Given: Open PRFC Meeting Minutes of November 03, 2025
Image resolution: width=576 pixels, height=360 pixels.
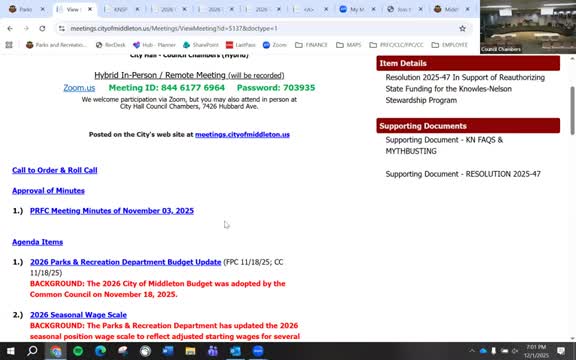Looking at the screenshot, I should [112, 211].
